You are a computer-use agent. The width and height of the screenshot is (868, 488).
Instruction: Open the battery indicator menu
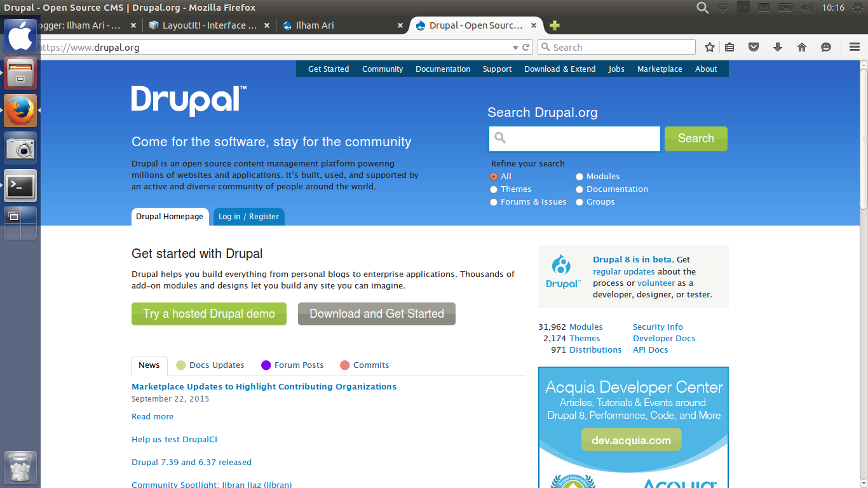tap(786, 8)
